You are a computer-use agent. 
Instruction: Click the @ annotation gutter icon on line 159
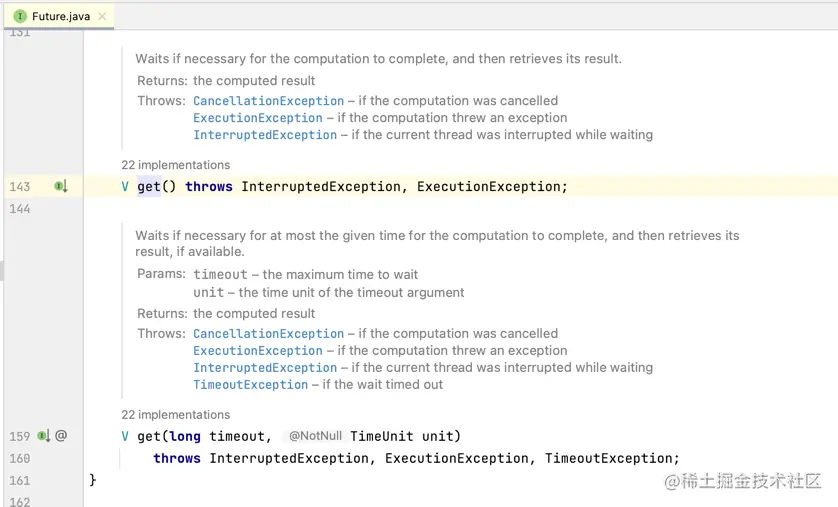[61, 436]
